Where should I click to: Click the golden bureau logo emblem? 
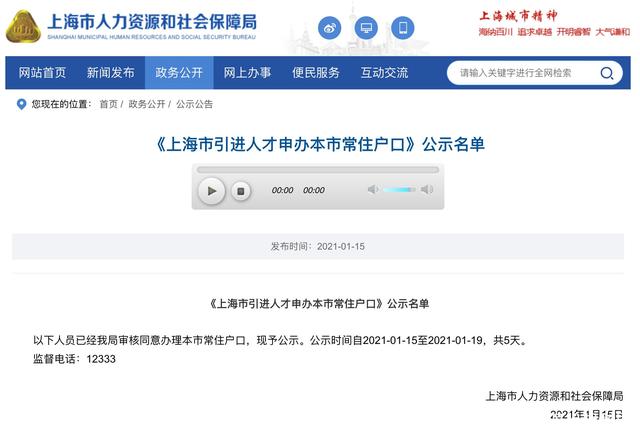(23, 27)
